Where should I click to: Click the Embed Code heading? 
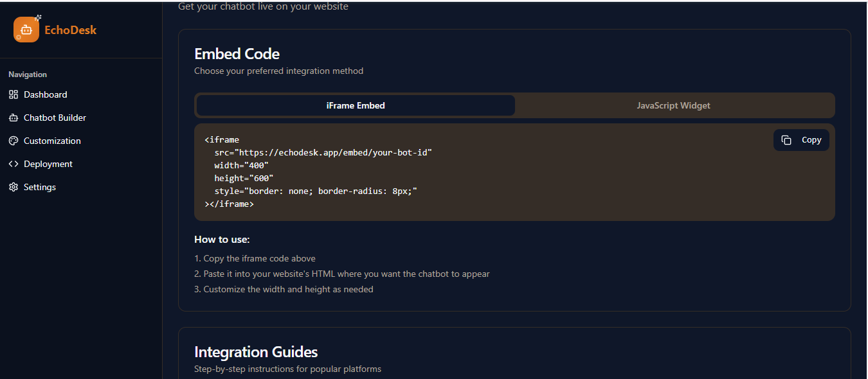pyautogui.click(x=237, y=54)
